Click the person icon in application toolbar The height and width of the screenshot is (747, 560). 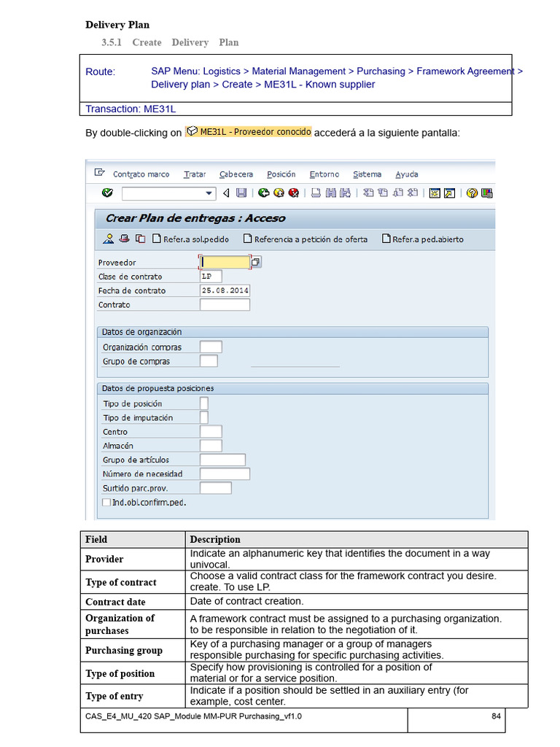pyautogui.click(x=109, y=239)
